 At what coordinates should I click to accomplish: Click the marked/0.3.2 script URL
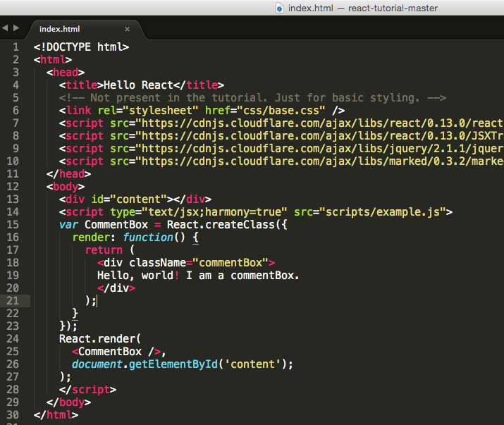tap(320, 161)
